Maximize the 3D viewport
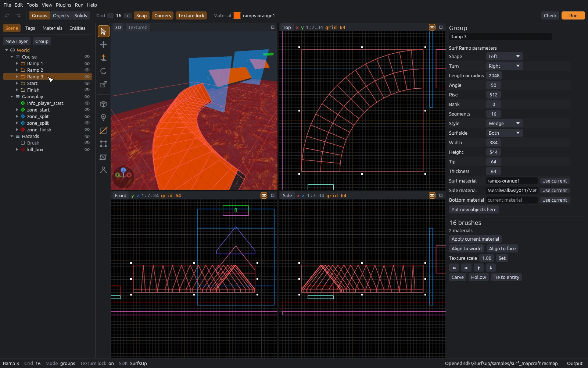588x368 pixels. coord(273,27)
